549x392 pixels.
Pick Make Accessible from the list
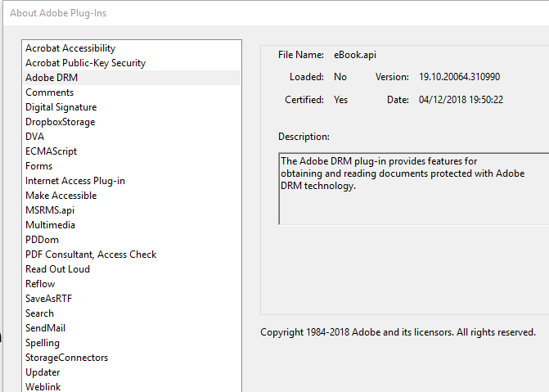[x=61, y=196]
